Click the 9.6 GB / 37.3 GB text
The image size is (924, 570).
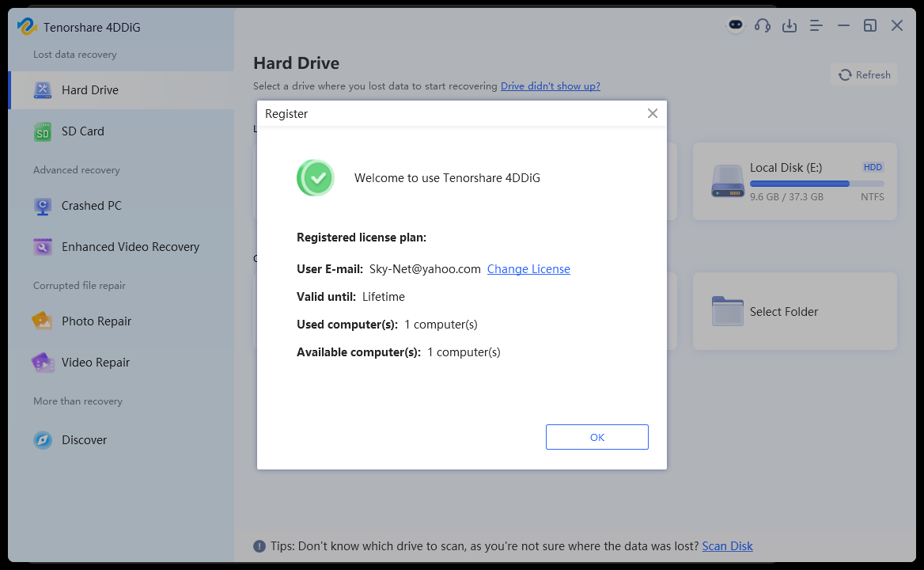(x=786, y=197)
